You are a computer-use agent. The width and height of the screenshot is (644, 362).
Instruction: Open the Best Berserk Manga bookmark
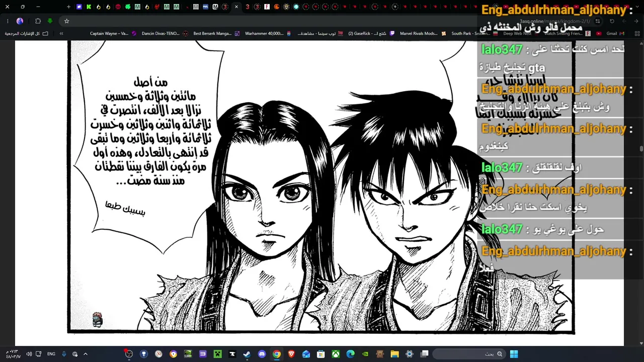coord(216,34)
